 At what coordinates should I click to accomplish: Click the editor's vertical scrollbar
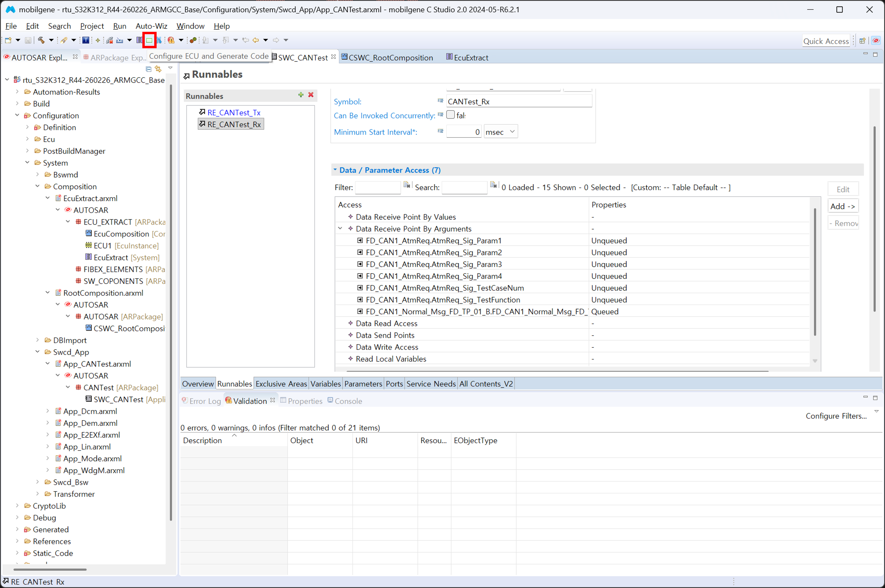874,219
